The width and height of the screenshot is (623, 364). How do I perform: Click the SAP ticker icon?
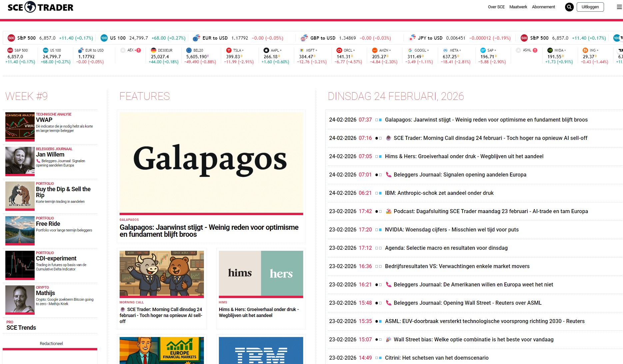point(483,50)
